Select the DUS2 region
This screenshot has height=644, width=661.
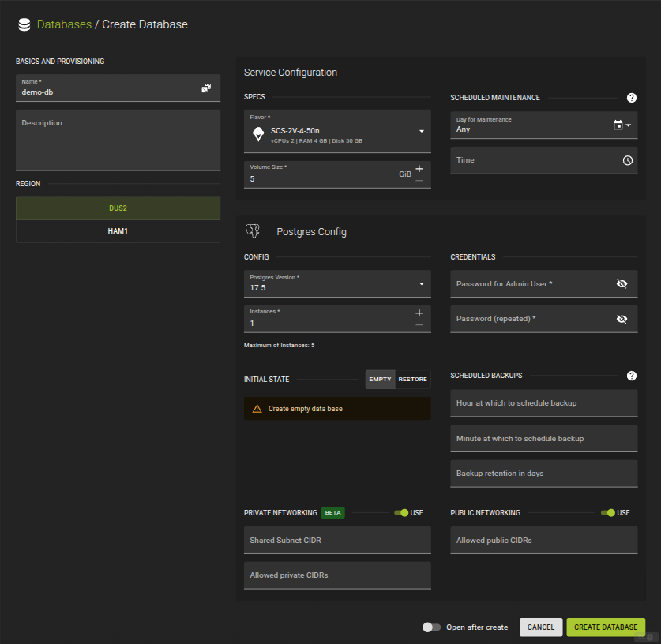tap(118, 208)
